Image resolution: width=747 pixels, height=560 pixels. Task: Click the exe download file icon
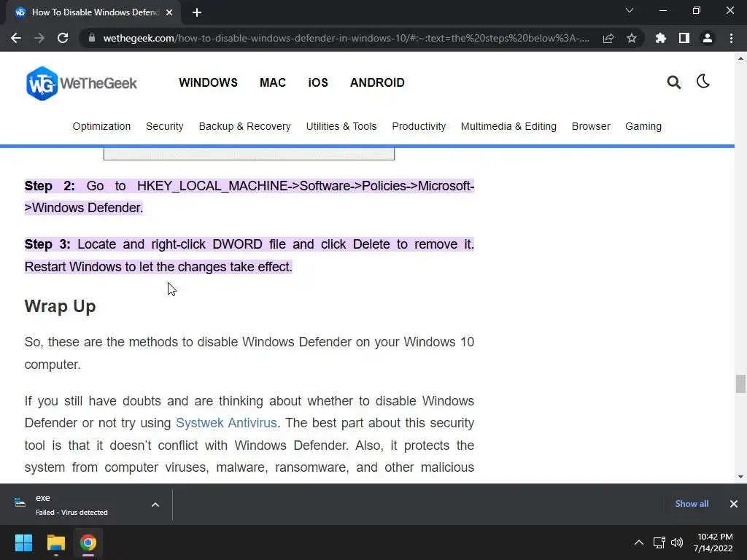click(x=20, y=502)
